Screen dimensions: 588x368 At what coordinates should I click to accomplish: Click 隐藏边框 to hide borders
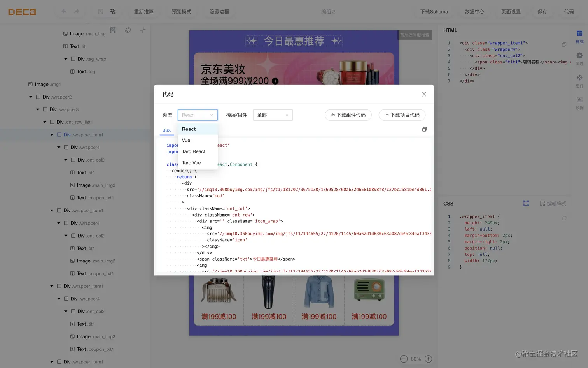[219, 12]
